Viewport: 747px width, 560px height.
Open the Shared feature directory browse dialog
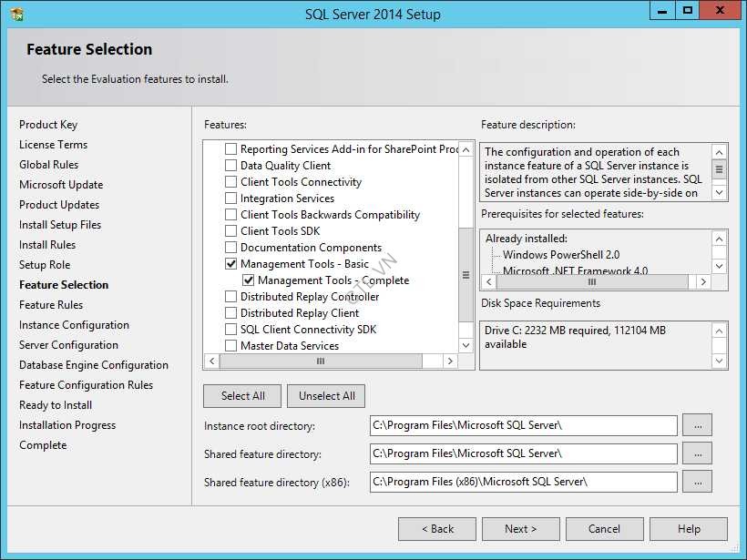(x=697, y=453)
